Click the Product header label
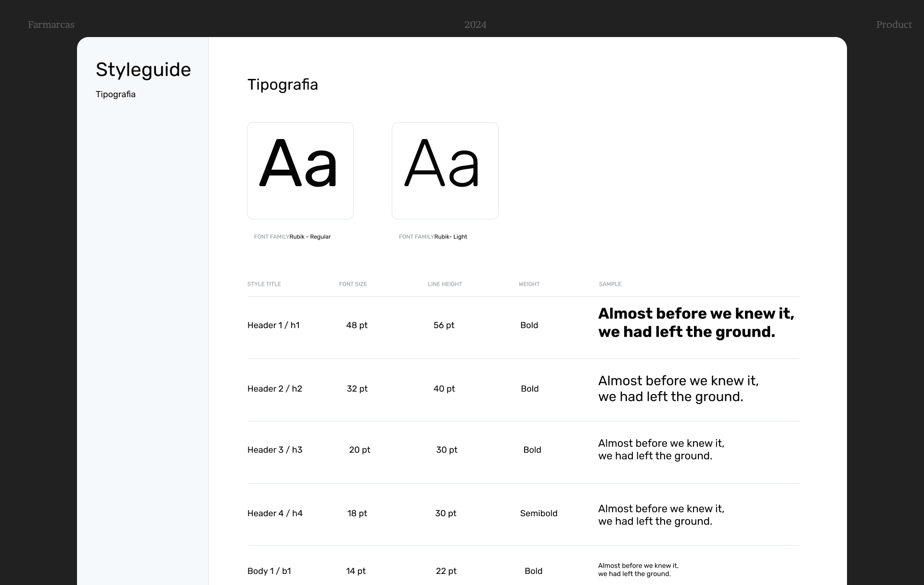The width and height of the screenshot is (924, 585). pyautogui.click(x=894, y=25)
